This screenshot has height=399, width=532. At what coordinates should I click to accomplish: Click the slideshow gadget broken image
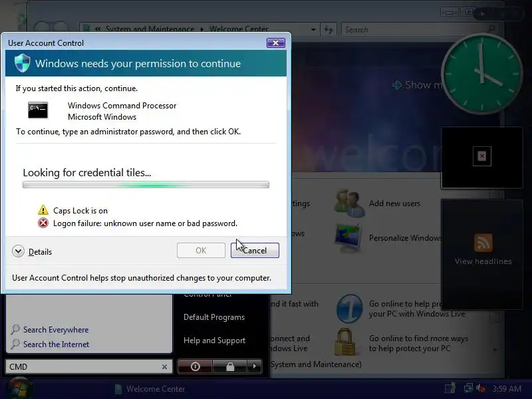click(x=481, y=156)
